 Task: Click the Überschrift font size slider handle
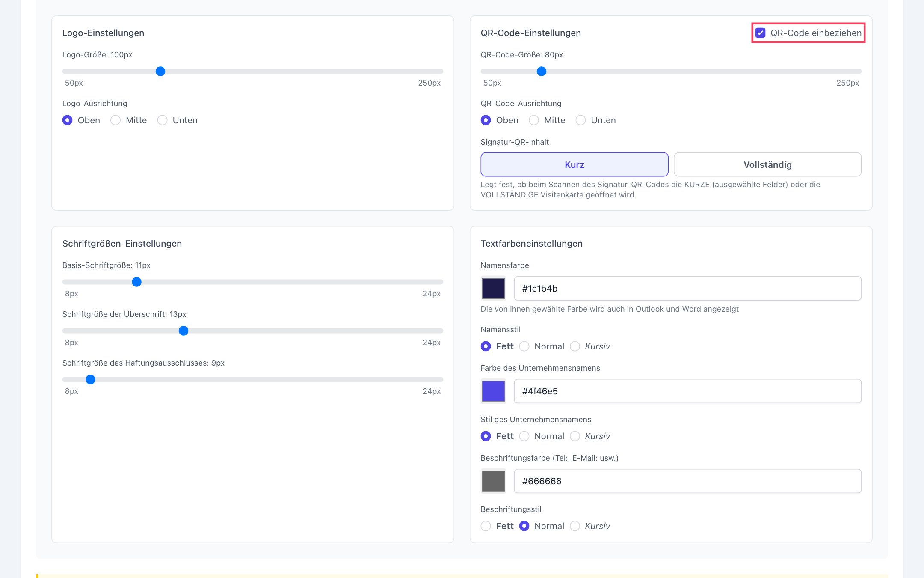[184, 331]
